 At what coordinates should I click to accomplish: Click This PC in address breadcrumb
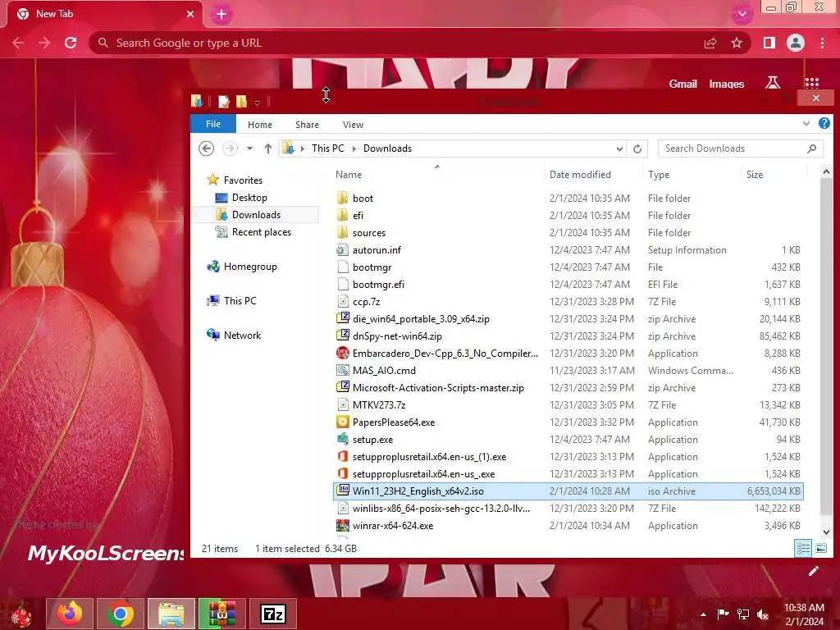coord(328,148)
